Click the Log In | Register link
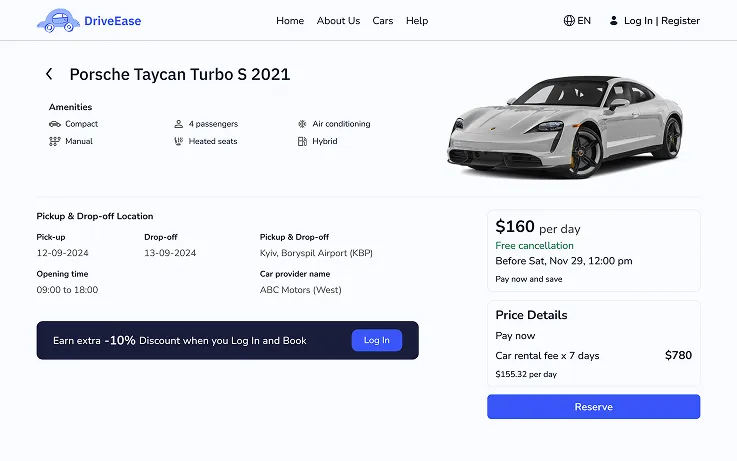737x461 pixels. (x=662, y=21)
